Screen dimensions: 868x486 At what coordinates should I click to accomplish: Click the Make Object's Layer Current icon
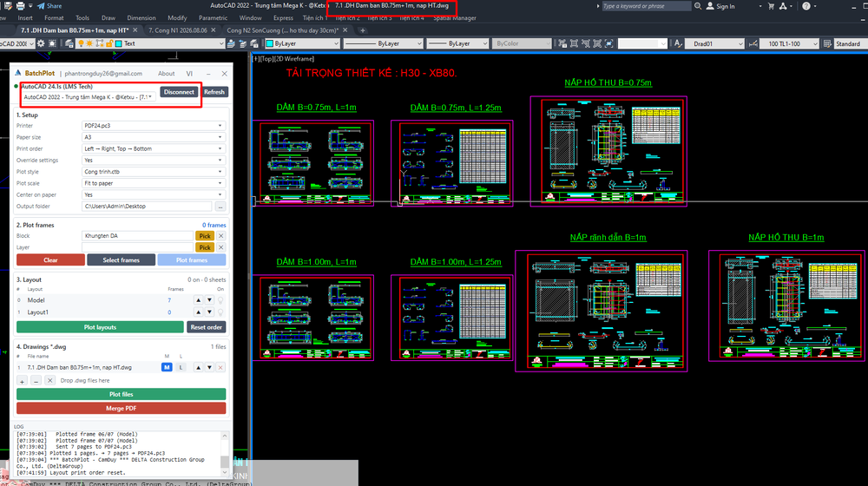coord(231,43)
